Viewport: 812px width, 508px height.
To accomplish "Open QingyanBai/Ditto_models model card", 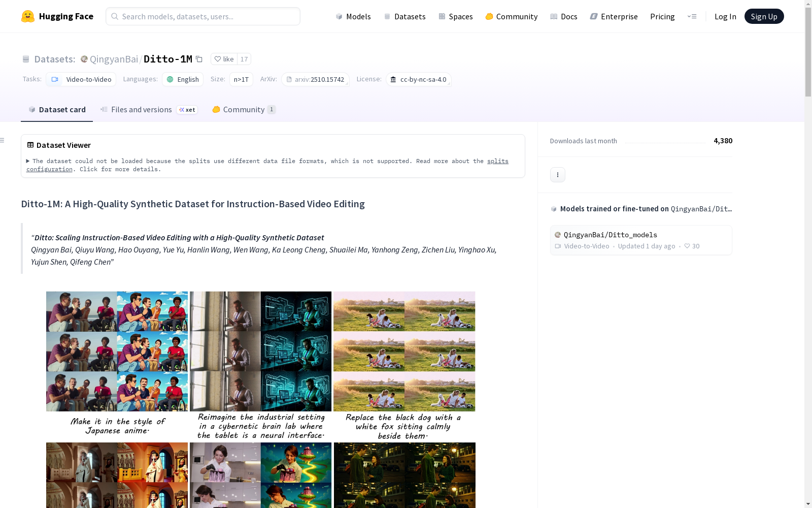I will coord(641,240).
